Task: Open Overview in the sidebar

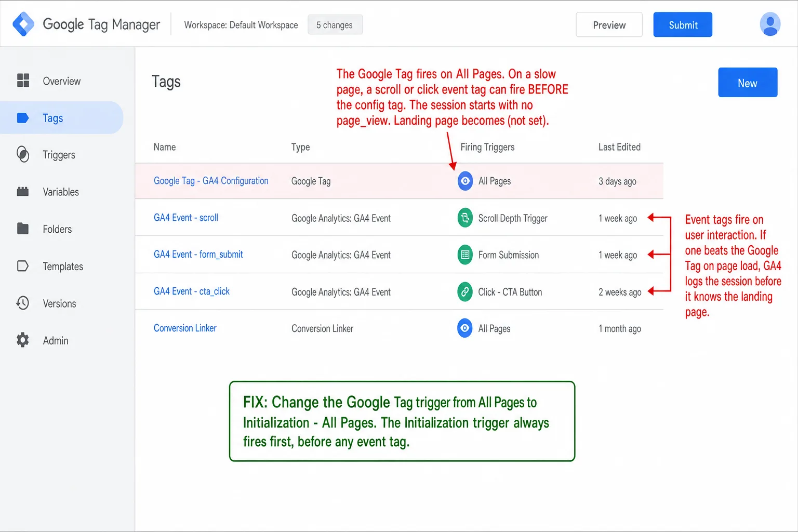Action: (62, 81)
